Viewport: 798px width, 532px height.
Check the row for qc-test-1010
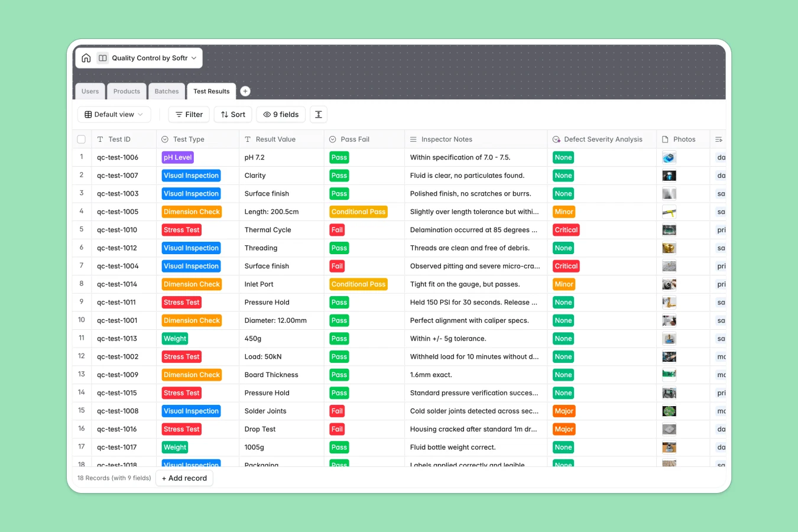(x=81, y=229)
